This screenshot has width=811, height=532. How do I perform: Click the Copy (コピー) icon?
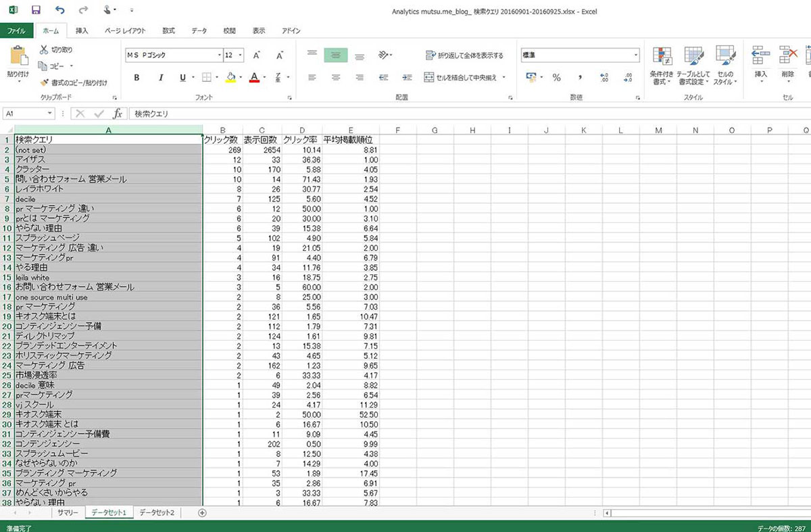pos(43,66)
